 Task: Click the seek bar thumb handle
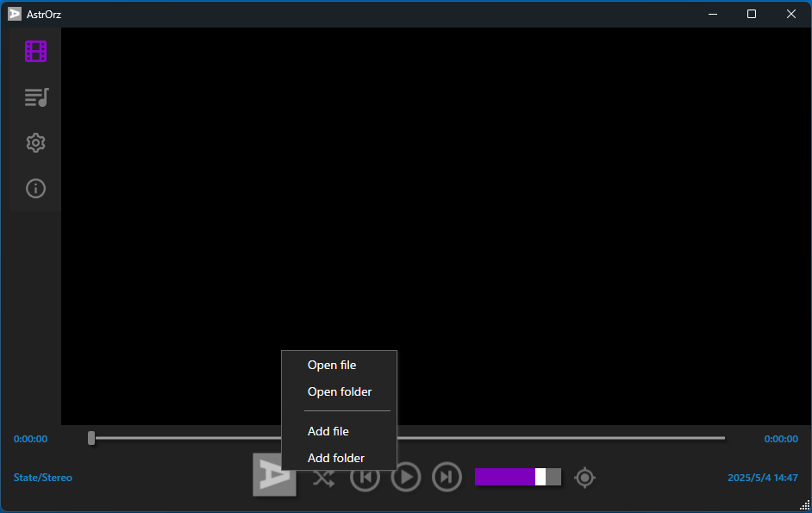(x=91, y=438)
